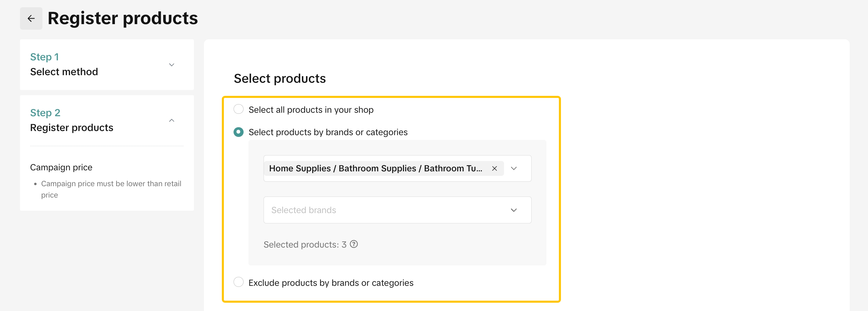This screenshot has height=311, width=868.
Task: Expand the Step 1 Select method section
Action: coord(171,65)
